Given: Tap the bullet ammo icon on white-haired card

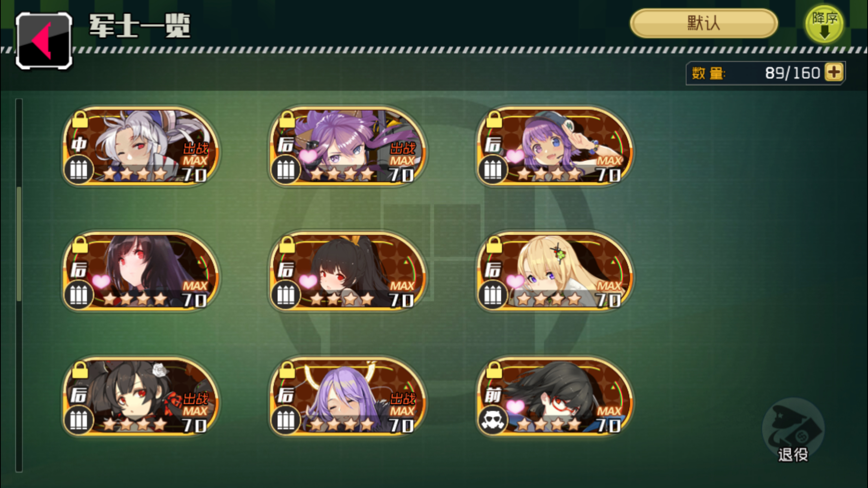Looking at the screenshot, I should click(79, 169).
